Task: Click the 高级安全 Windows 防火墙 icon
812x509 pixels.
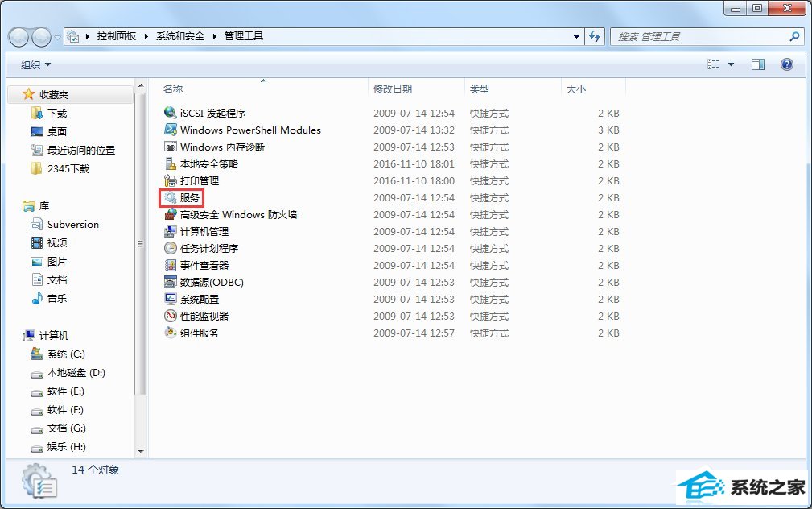Action: pos(170,214)
